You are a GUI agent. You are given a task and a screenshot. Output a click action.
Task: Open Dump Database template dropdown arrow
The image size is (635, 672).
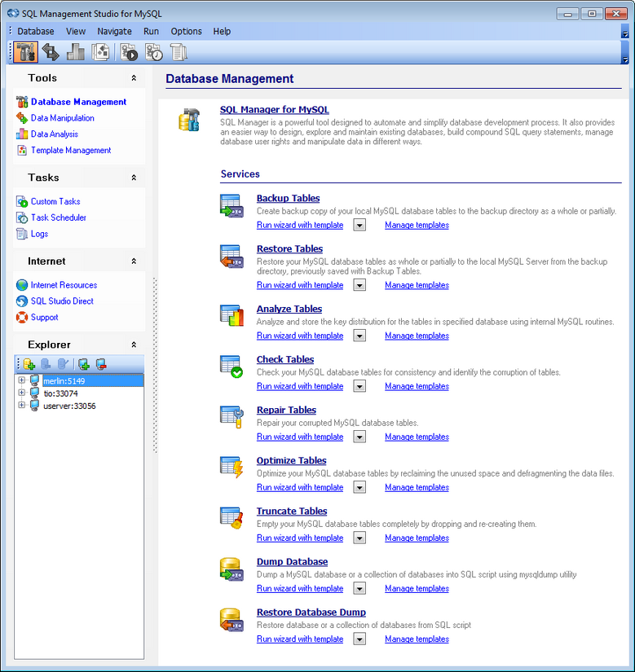click(x=359, y=588)
